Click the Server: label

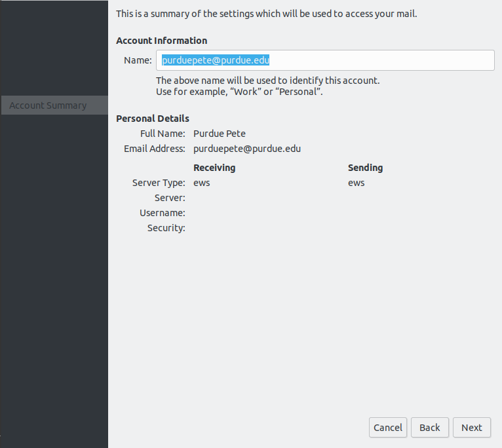170,198
